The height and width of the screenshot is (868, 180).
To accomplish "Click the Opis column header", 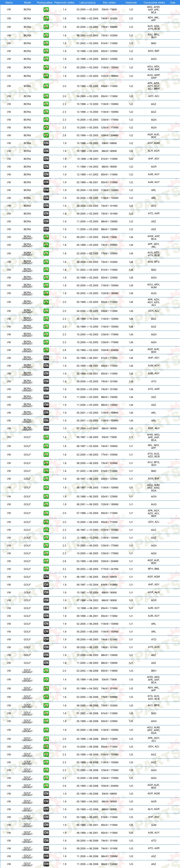I will click(x=173, y=2).
